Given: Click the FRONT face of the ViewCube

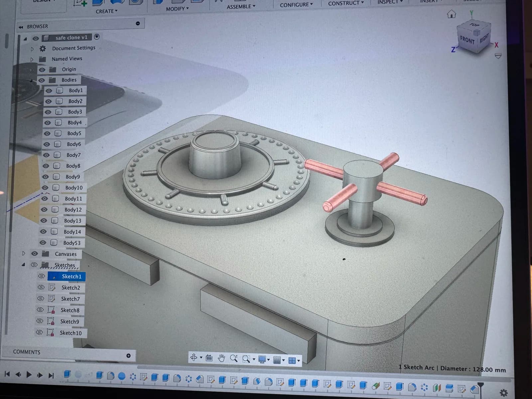Looking at the screenshot, I should click(467, 40).
